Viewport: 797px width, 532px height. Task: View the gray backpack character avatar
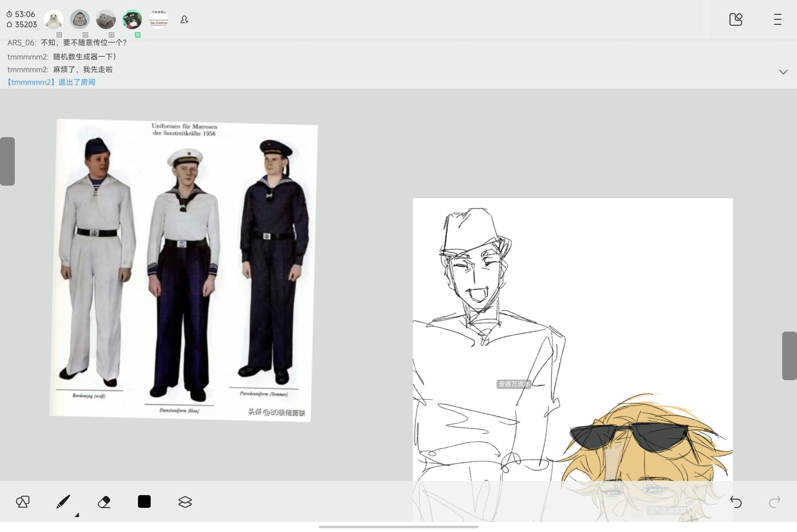pyautogui.click(x=80, y=19)
